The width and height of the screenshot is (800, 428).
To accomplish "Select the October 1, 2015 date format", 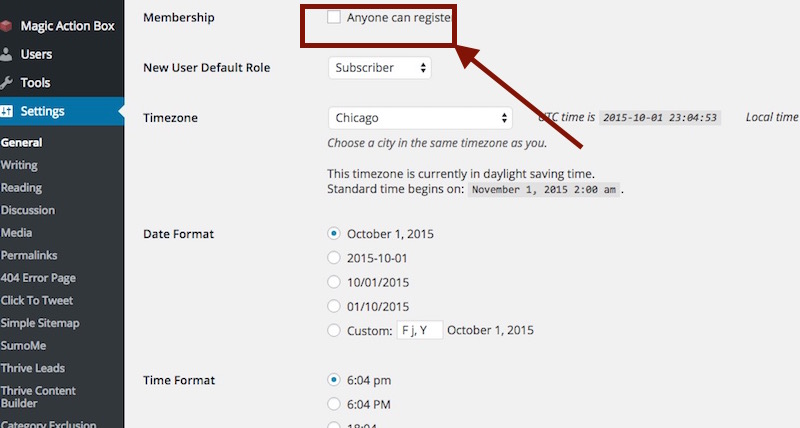I will tap(334, 234).
